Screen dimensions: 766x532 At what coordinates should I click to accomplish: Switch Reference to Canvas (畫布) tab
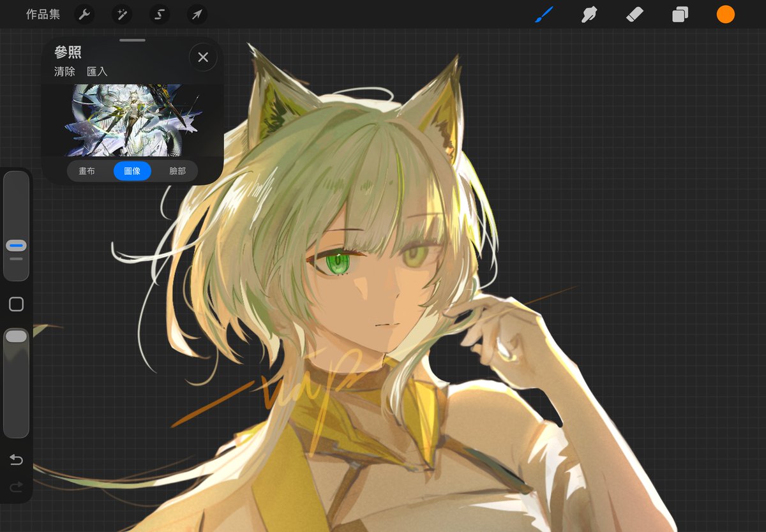87,171
